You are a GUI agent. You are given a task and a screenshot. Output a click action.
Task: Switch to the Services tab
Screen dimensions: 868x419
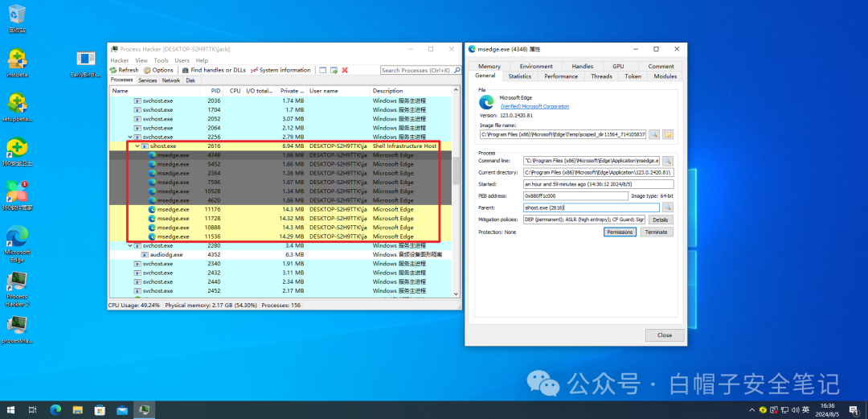tap(148, 80)
